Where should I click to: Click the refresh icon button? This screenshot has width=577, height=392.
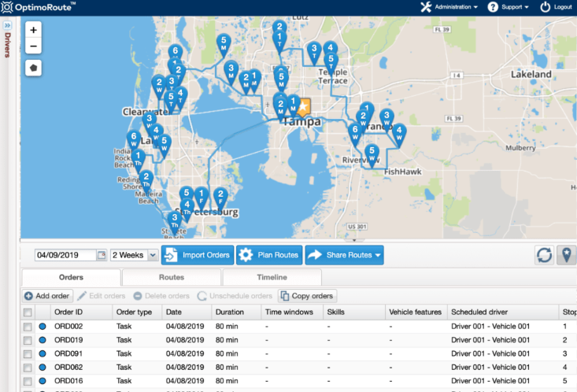[x=544, y=255]
